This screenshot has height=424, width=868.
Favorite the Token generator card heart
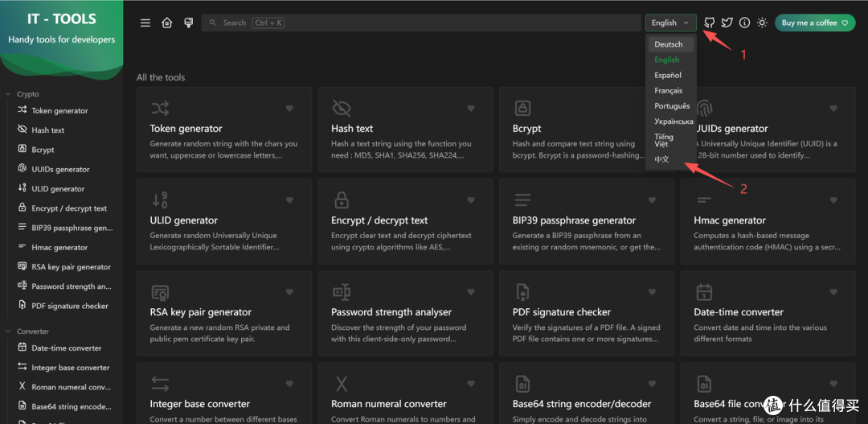(289, 108)
